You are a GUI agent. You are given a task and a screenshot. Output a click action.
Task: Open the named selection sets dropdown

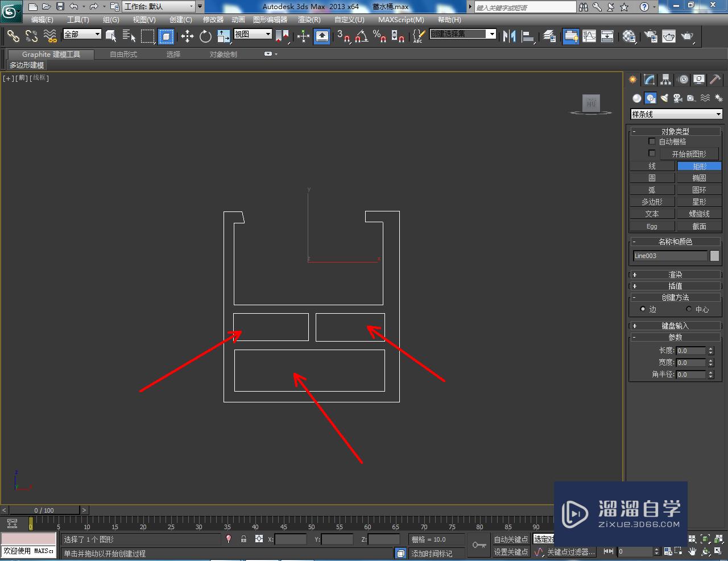point(463,34)
